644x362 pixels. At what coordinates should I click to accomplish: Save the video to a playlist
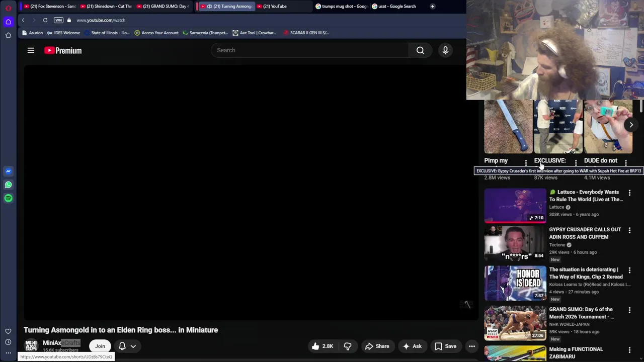[445, 346]
